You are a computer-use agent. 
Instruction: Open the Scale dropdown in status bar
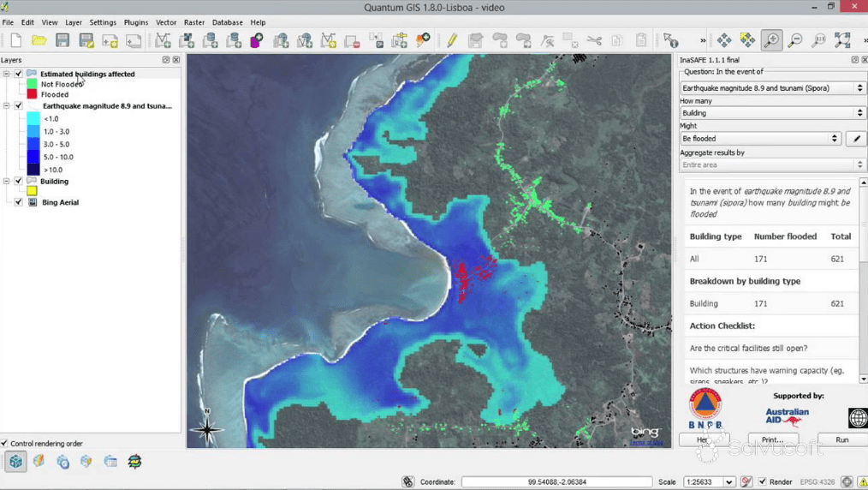point(729,481)
